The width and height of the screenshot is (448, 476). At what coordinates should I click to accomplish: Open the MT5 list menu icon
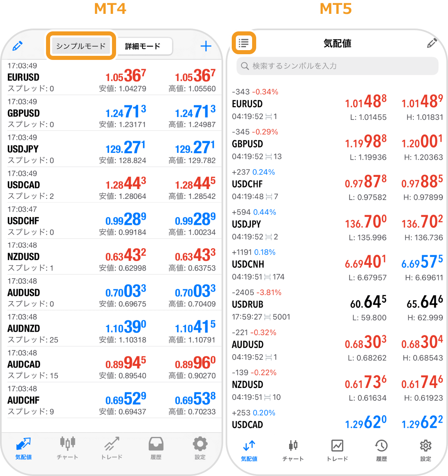click(x=244, y=43)
